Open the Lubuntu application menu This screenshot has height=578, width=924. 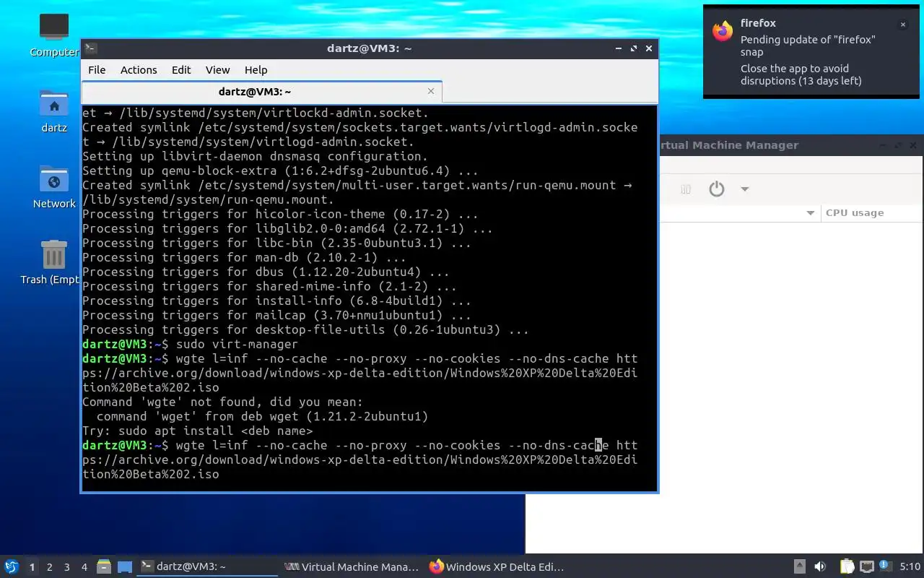click(11, 567)
